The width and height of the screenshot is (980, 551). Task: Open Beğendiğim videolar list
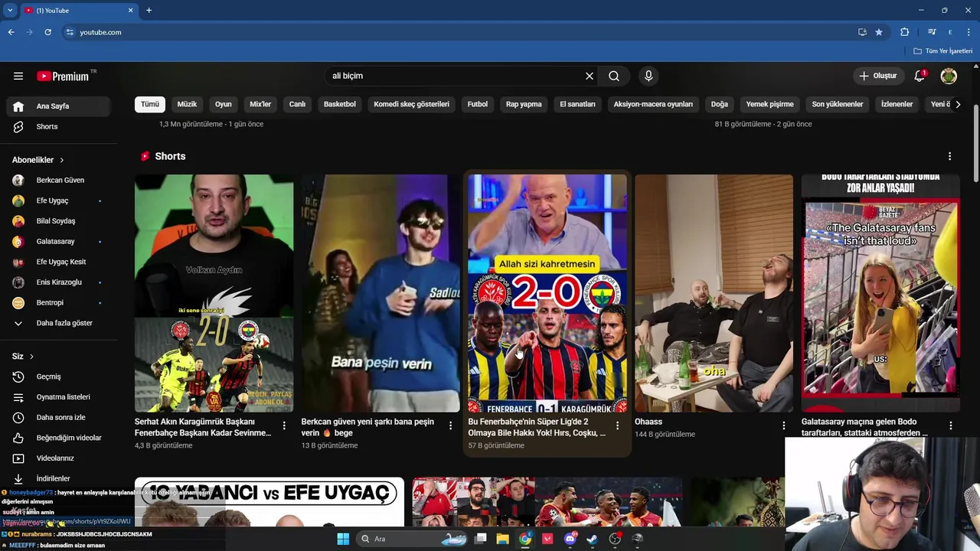(x=60, y=438)
